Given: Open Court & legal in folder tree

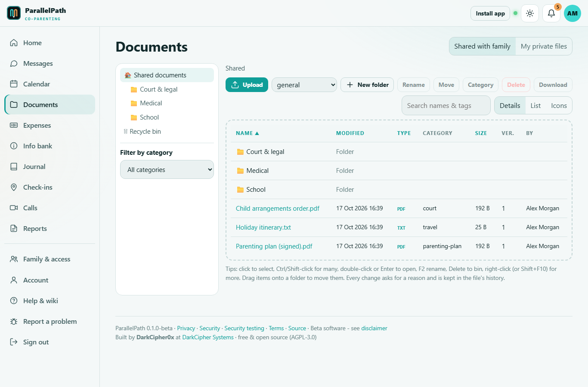Looking at the screenshot, I should click(x=158, y=89).
